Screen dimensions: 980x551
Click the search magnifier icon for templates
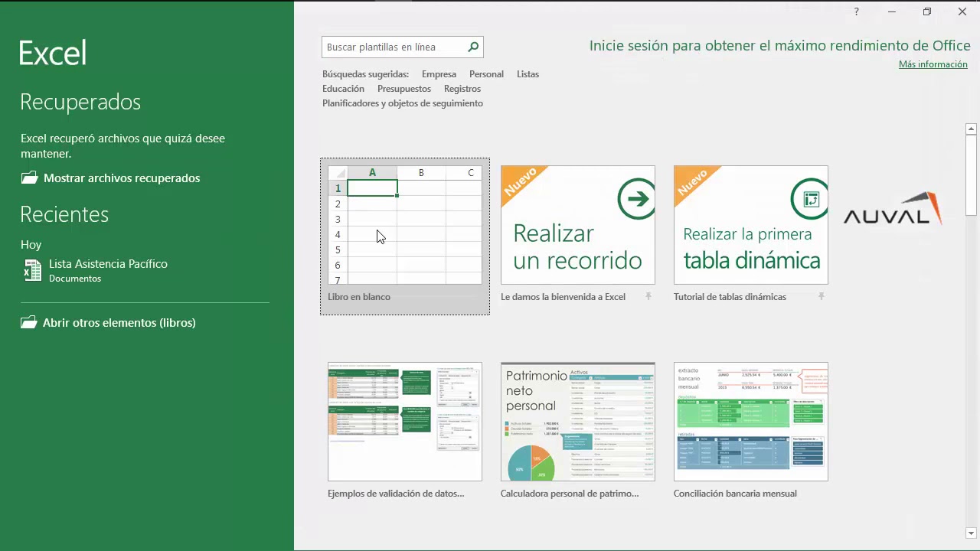click(x=473, y=47)
